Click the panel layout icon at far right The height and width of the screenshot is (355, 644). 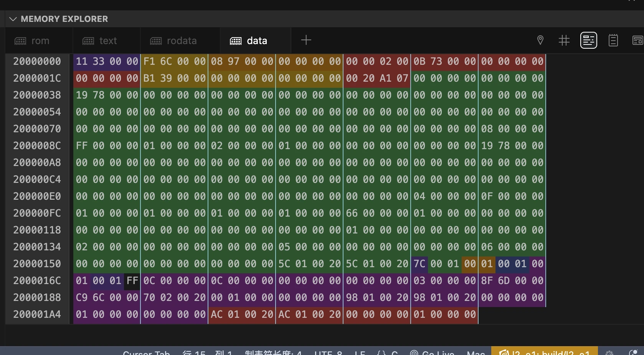pos(637,40)
